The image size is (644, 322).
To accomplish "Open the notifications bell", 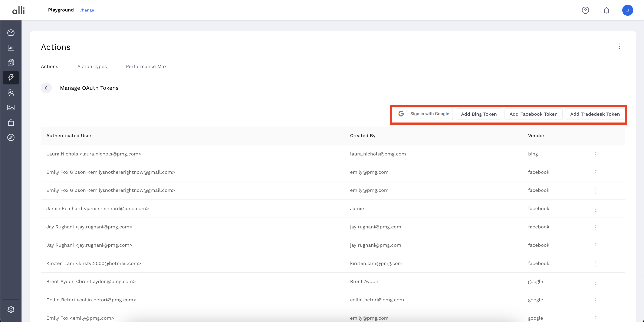I will pos(606,10).
